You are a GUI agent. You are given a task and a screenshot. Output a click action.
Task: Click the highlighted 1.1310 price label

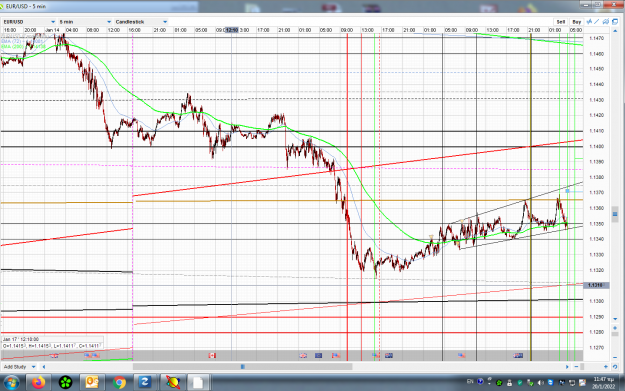[x=595, y=285]
